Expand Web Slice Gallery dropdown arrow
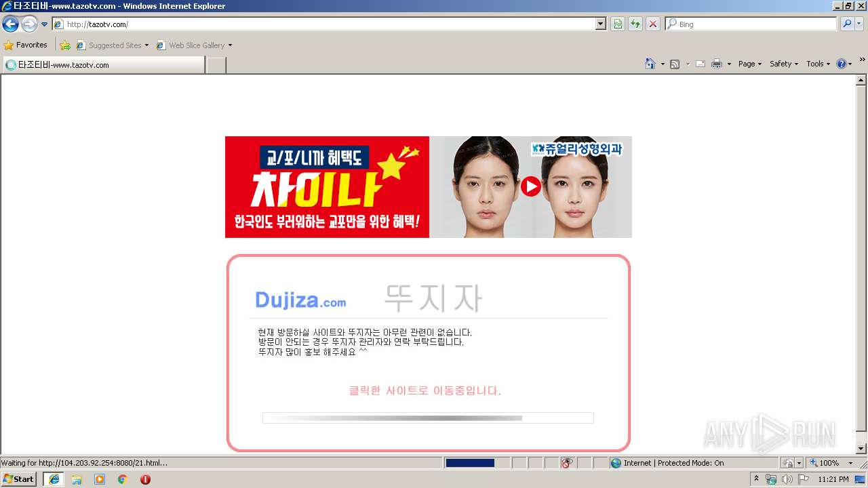The width and height of the screenshot is (868, 488). [x=230, y=45]
